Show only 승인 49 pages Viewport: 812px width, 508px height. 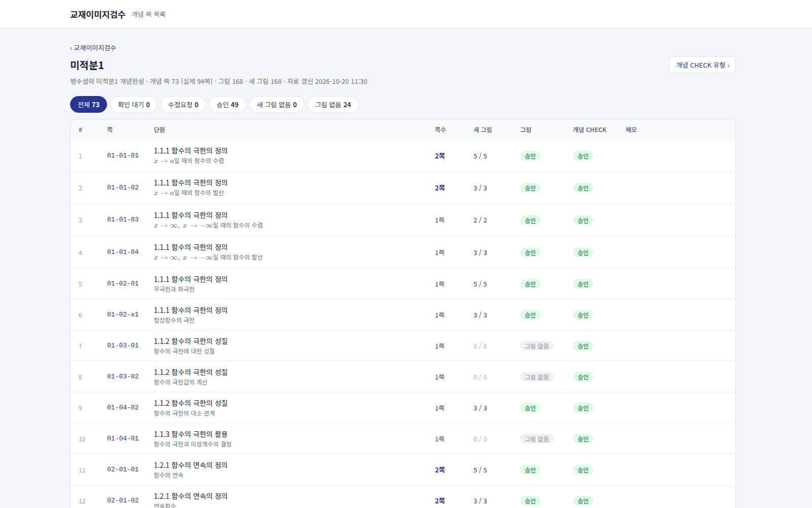227,105
